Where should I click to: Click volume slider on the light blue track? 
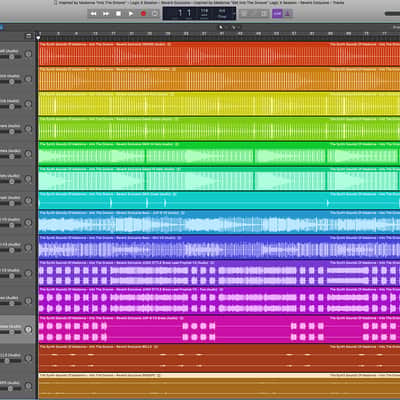coord(11,225)
